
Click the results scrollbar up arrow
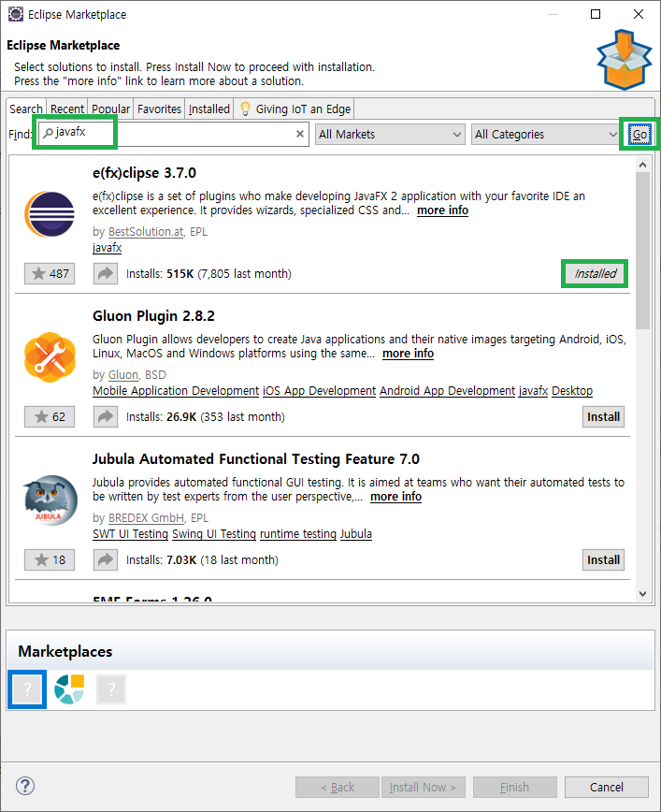point(643,165)
